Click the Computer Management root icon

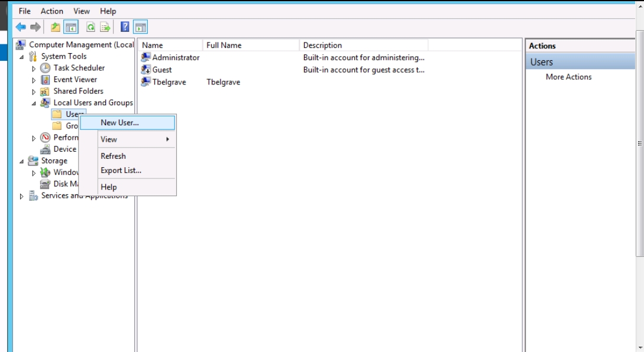[21, 44]
